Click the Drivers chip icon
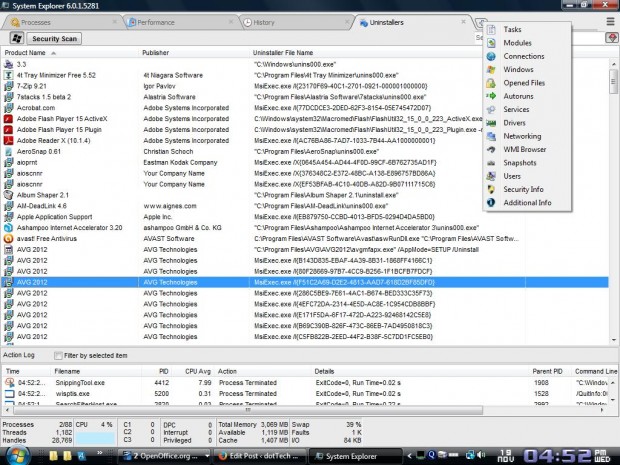Screen dimensions: 620x465 [491, 123]
